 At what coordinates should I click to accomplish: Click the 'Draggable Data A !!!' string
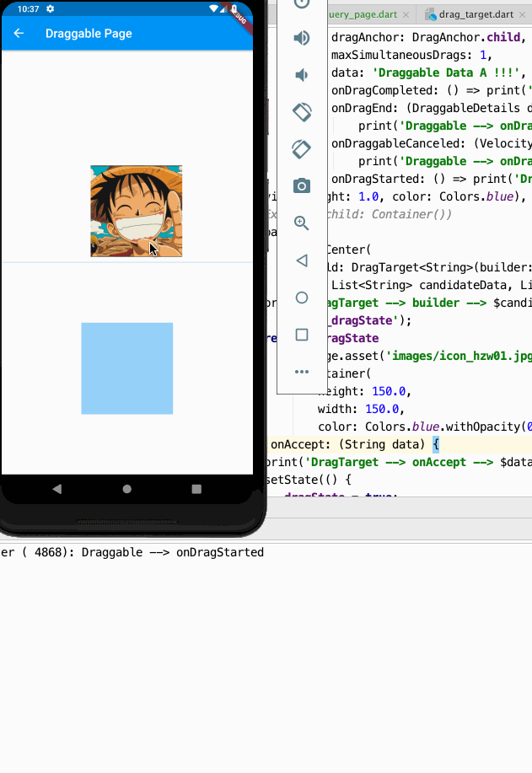tap(446, 73)
